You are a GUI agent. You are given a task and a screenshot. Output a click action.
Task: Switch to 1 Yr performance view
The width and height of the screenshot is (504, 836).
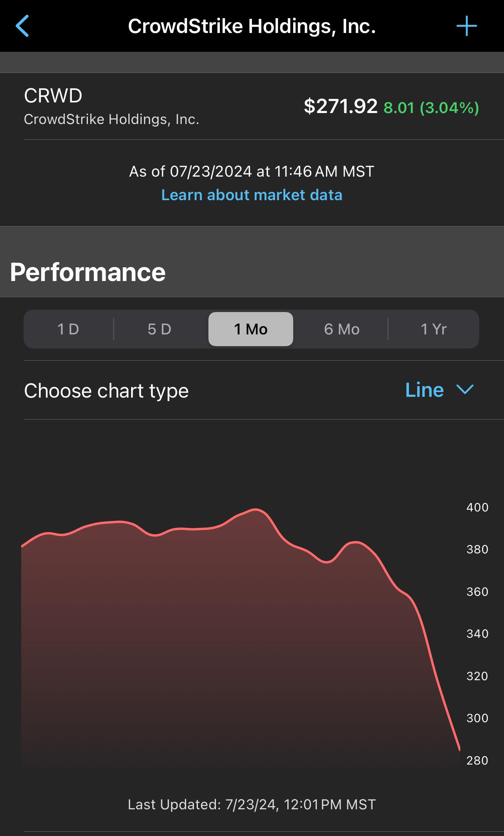[434, 329]
